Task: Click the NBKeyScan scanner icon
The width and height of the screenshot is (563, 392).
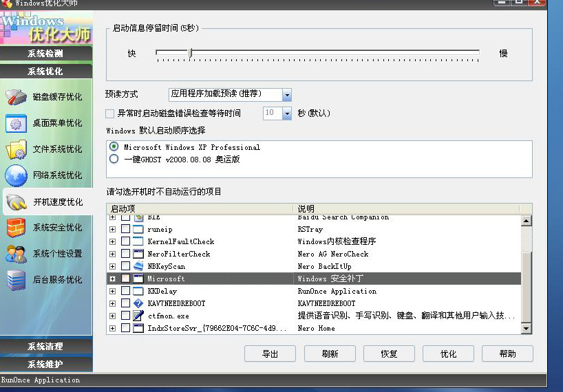Action: [x=138, y=266]
